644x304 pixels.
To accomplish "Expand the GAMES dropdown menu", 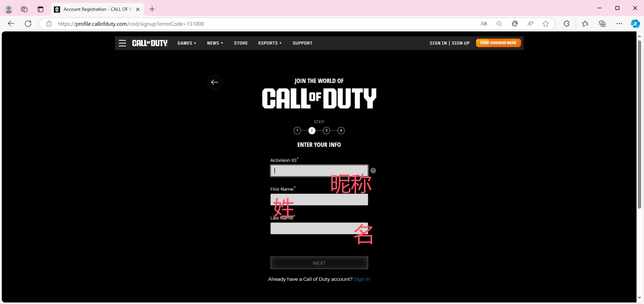I will click(x=187, y=43).
